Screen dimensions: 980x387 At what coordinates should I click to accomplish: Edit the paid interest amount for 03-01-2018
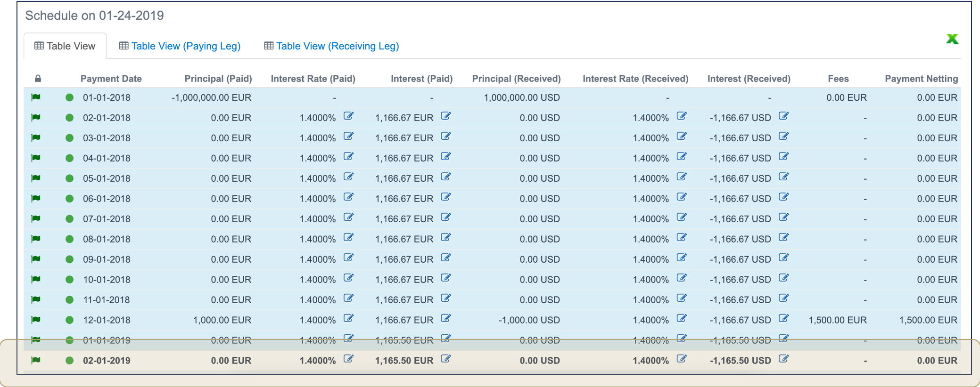(x=445, y=137)
